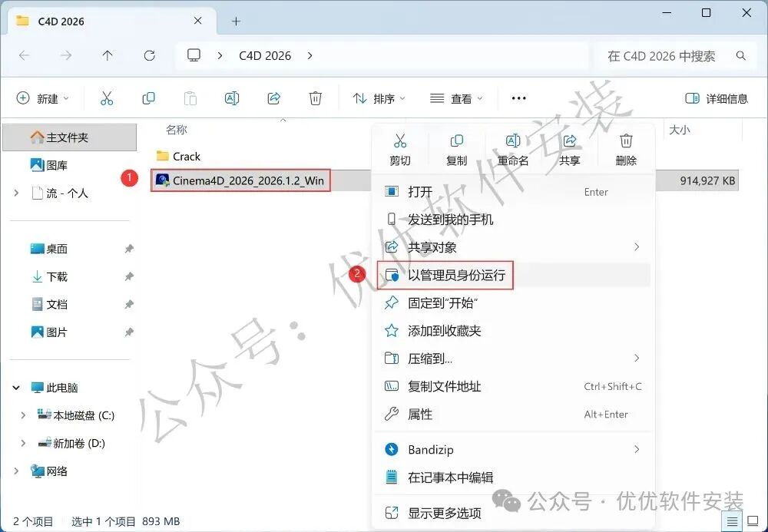The width and height of the screenshot is (768, 532).
Task: Click the back navigation arrow
Action: [x=24, y=56]
